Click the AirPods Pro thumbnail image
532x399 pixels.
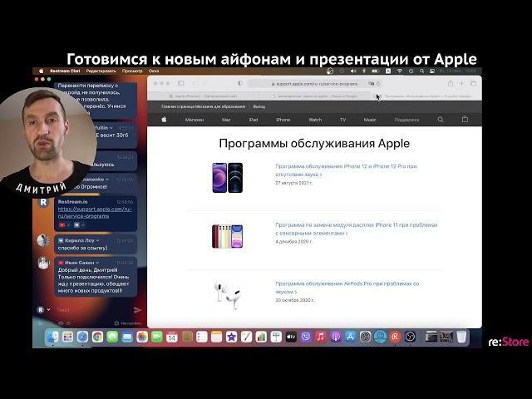[x=227, y=295]
